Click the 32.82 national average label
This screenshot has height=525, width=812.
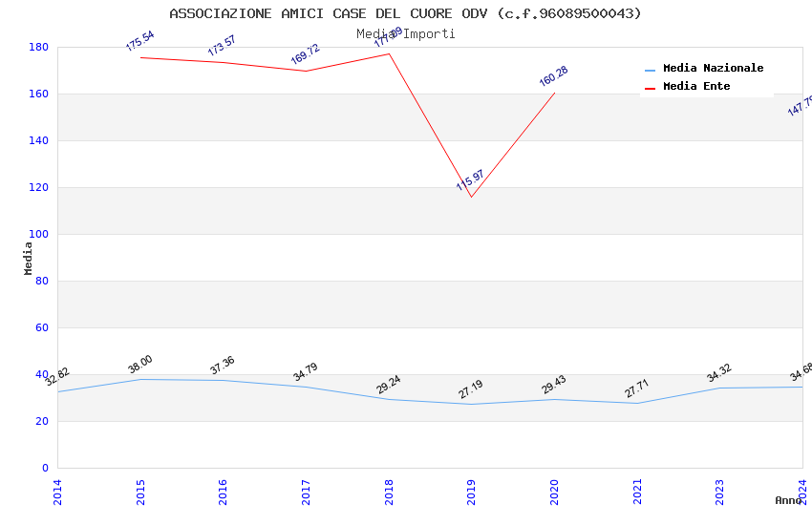tap(57, 376)
